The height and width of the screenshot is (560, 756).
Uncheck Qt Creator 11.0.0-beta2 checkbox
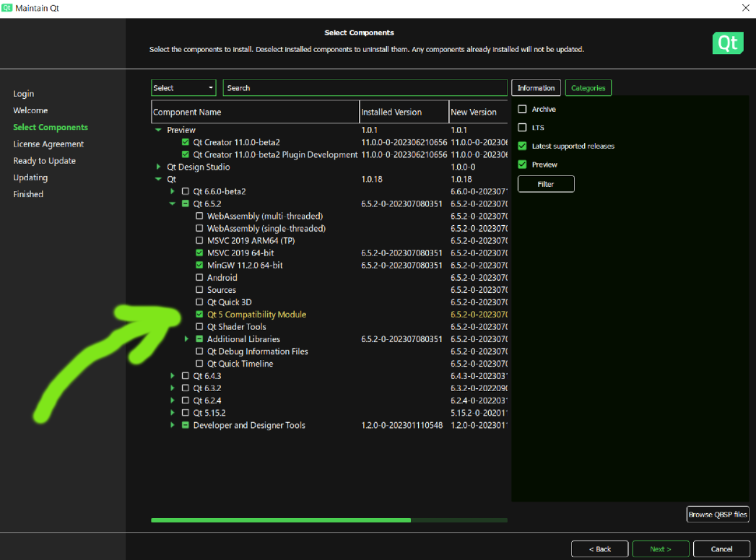(x=185, y=142)
